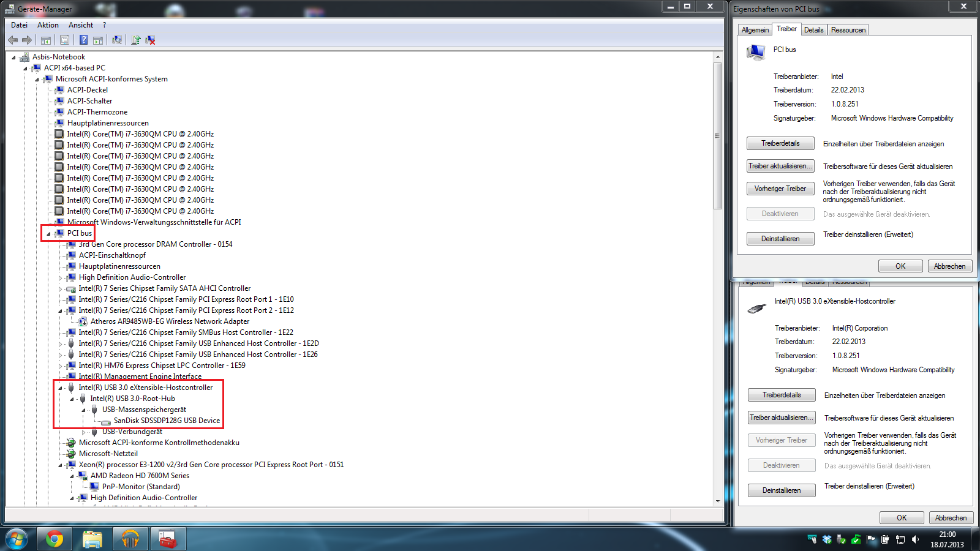Click the device tree scrollbar down arrow
980x551 pixels.
718,501
